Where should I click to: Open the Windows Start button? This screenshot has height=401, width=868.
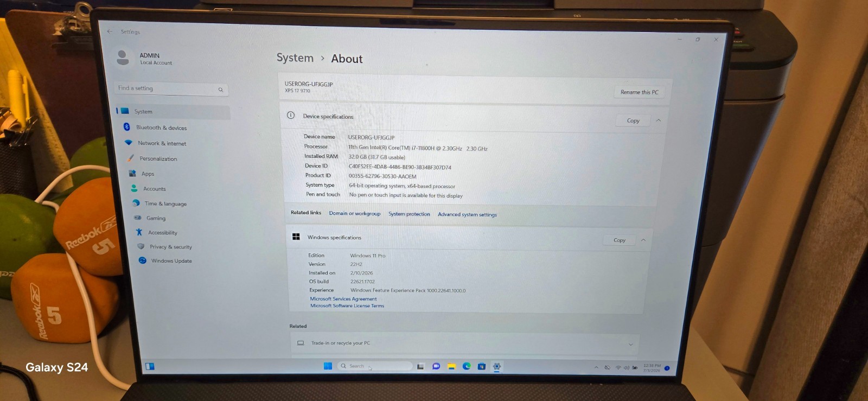click(328, 366)
